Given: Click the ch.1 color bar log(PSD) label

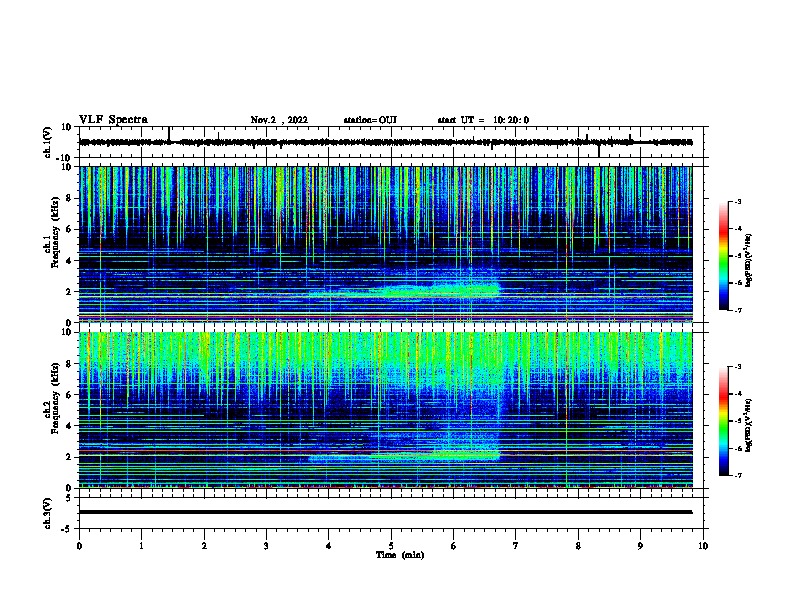Looking at the screenshot, I should tap(748, 261).
